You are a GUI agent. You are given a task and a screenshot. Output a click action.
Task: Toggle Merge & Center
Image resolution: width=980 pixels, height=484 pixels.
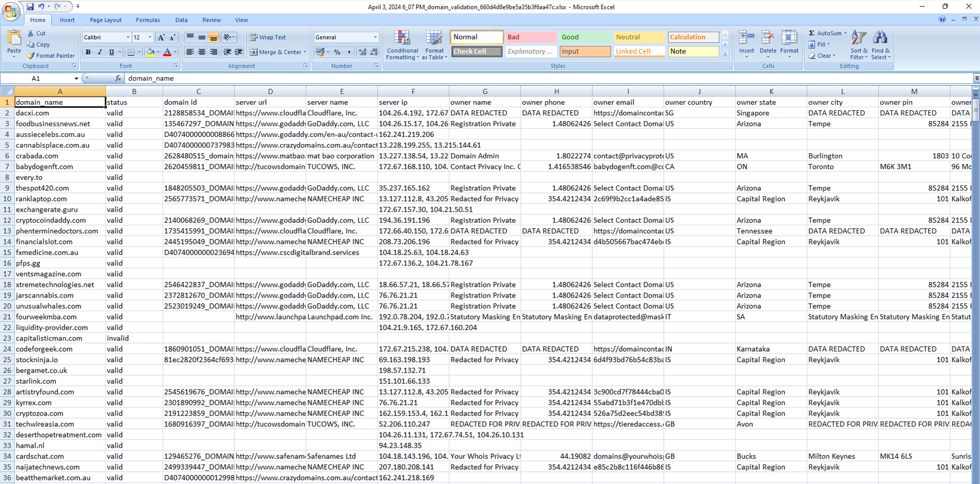pyautogui.click(x=275, y=52)
